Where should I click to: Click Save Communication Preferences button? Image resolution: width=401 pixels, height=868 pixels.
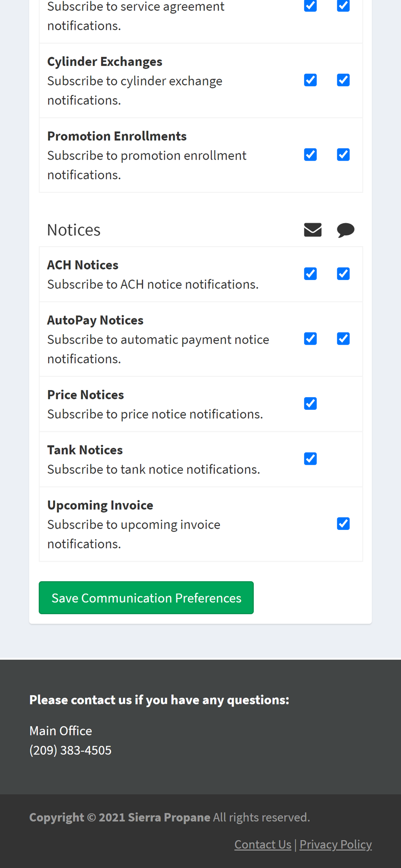tap(146, 598)
